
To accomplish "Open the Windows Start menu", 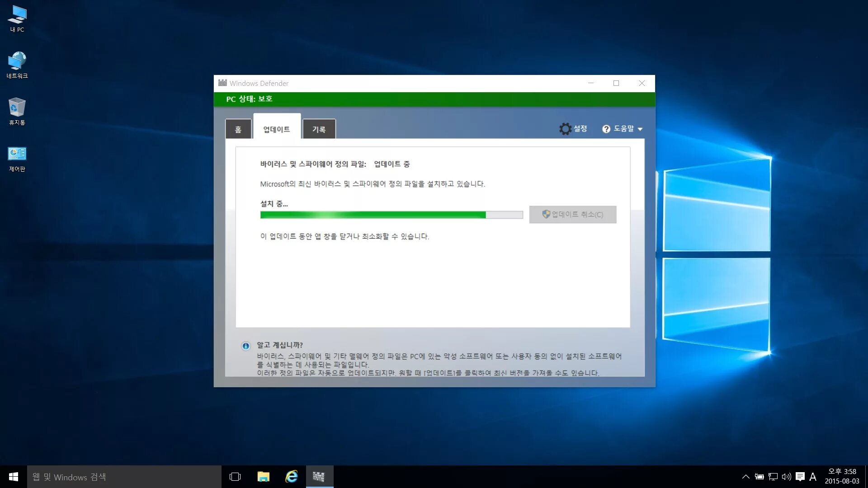I will (x=13, y=477).
